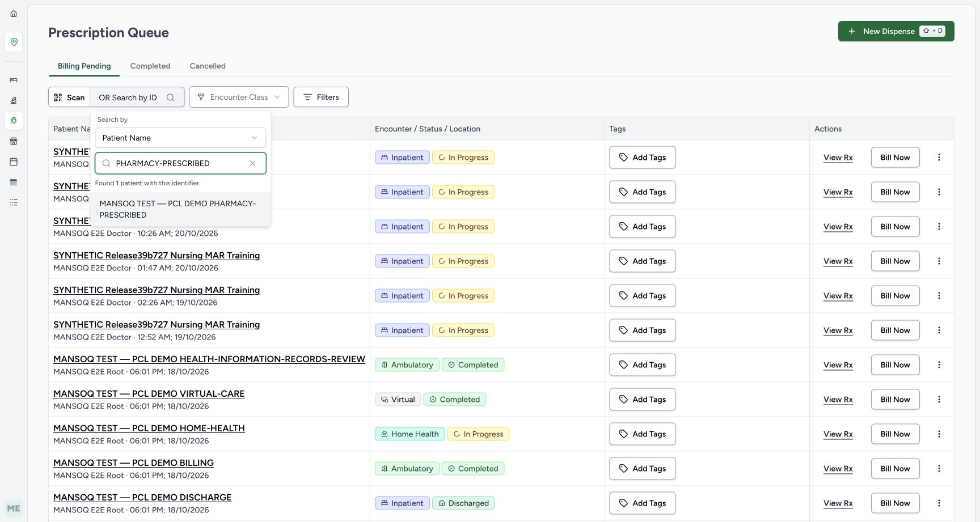Open more options for PCL DEMO VIRTUAL-CARE row
980x522 pixels.
[x=939, y=400]
